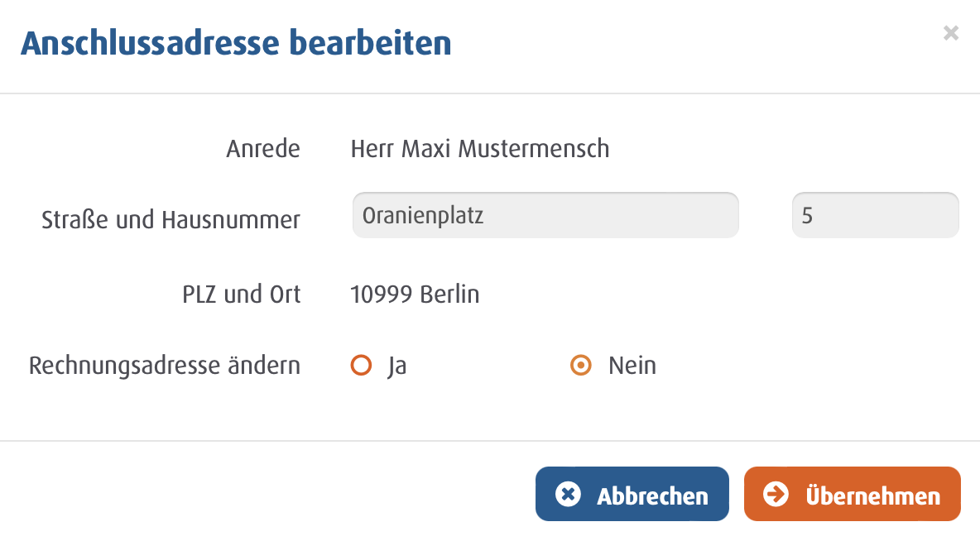Click the Anrede field label
Image resolution: width=980 pixels, height=541 pixels.
[x=263, y=149]
